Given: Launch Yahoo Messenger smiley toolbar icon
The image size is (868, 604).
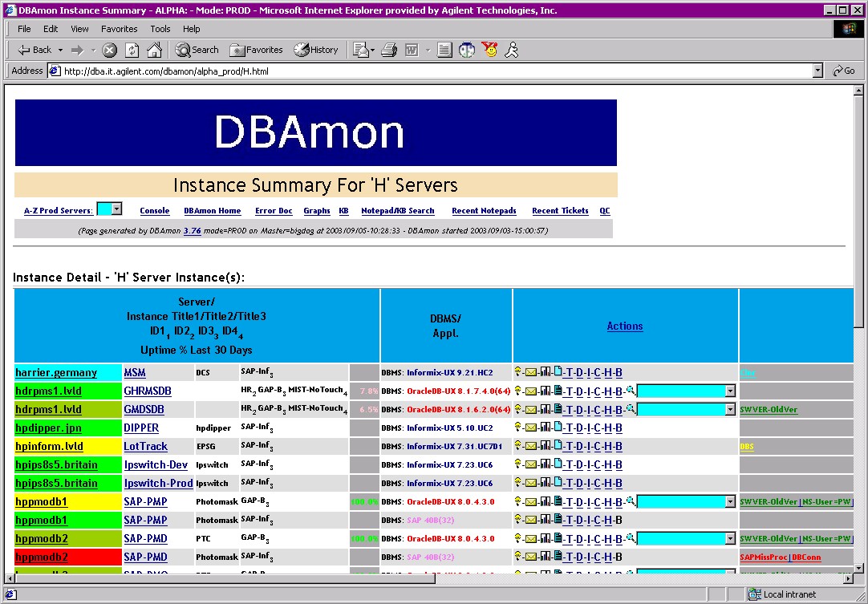Looking at the screenshot, I should [x=489, y=50].
